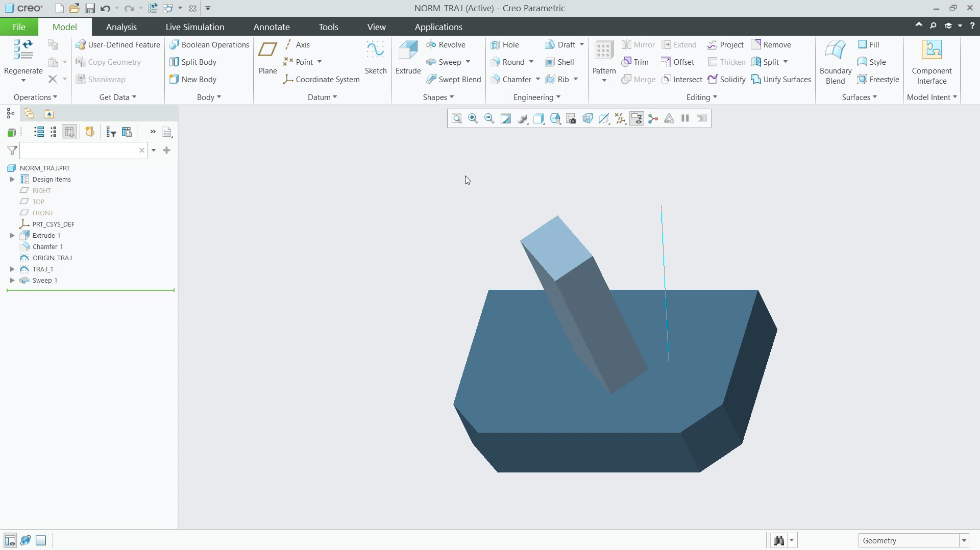Screen dimensions: 980x550
Task: Expand the Extrude 1 tree node
Action: (12, 236)
